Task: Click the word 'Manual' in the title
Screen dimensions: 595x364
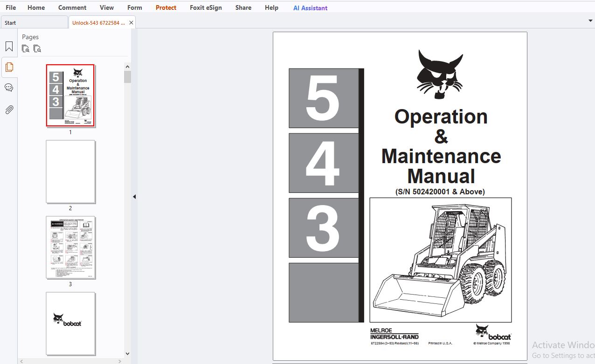Action: 441,176
